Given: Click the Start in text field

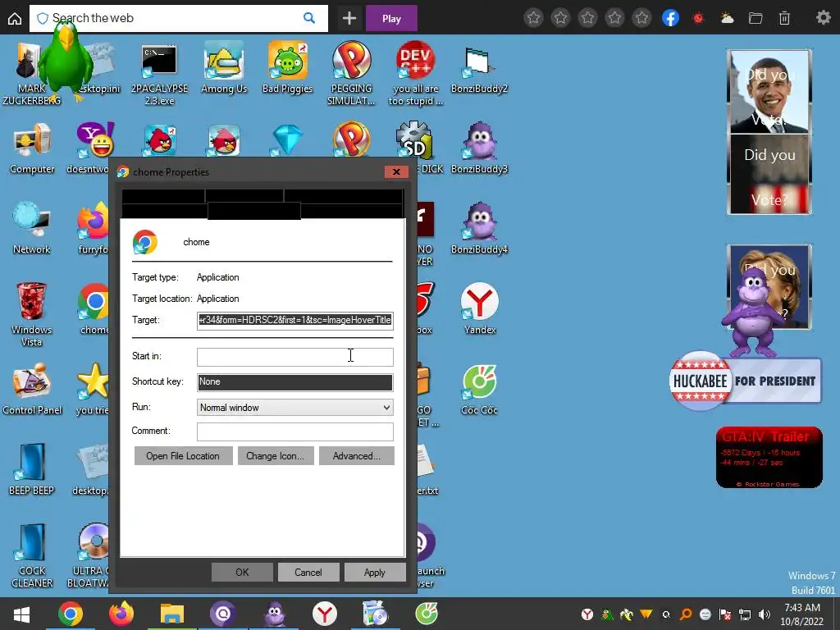Looking at the screenshot, I should coord(294,357).
